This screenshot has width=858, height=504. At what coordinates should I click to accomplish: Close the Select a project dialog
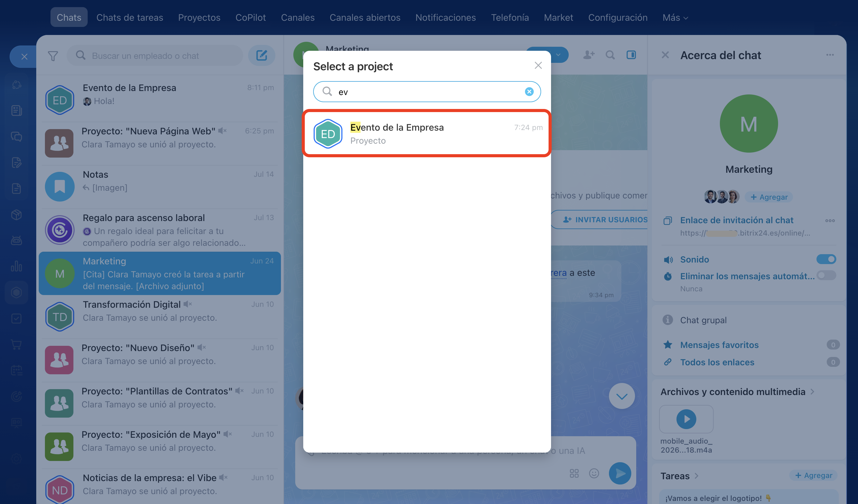[x=538, y=65]
